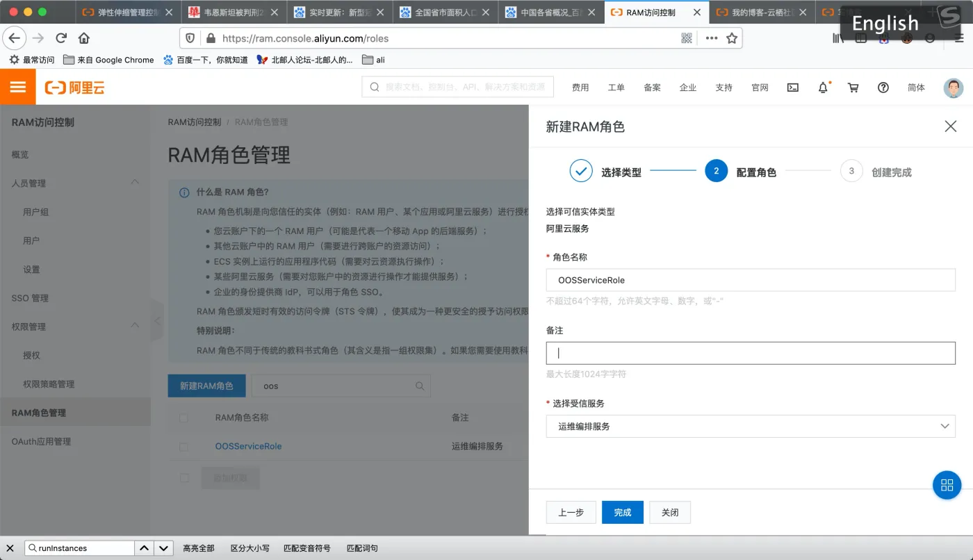Click the top search documentation box
Viewport: 973px width, 560px height.
click(x=458, y=87)
